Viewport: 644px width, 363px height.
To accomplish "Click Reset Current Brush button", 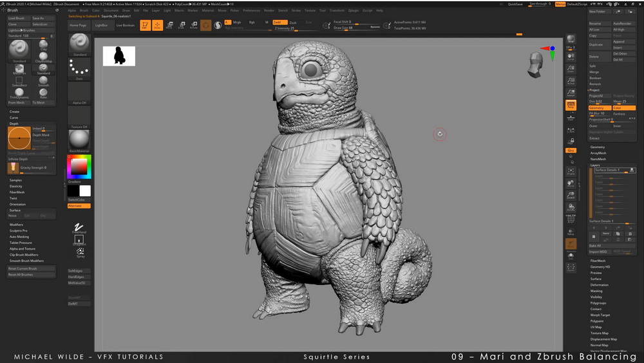I will [31, 268].
